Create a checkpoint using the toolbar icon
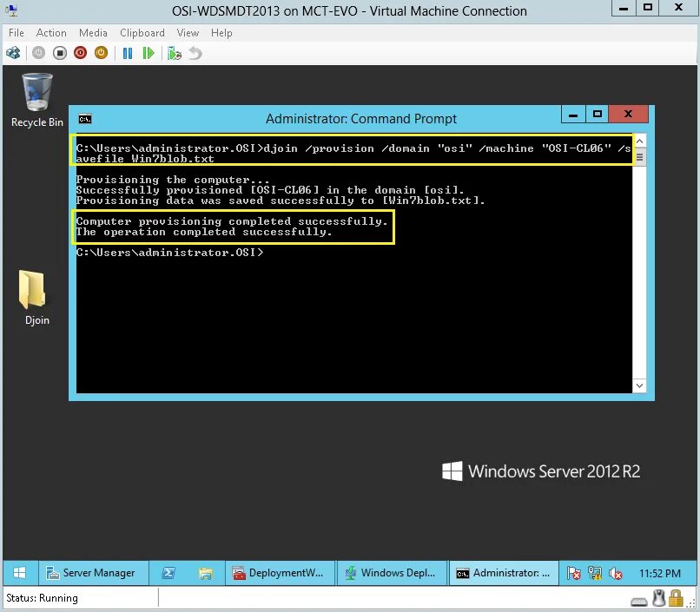The height and width of the screenshot is (612, 700). click(x=174, y=54)
